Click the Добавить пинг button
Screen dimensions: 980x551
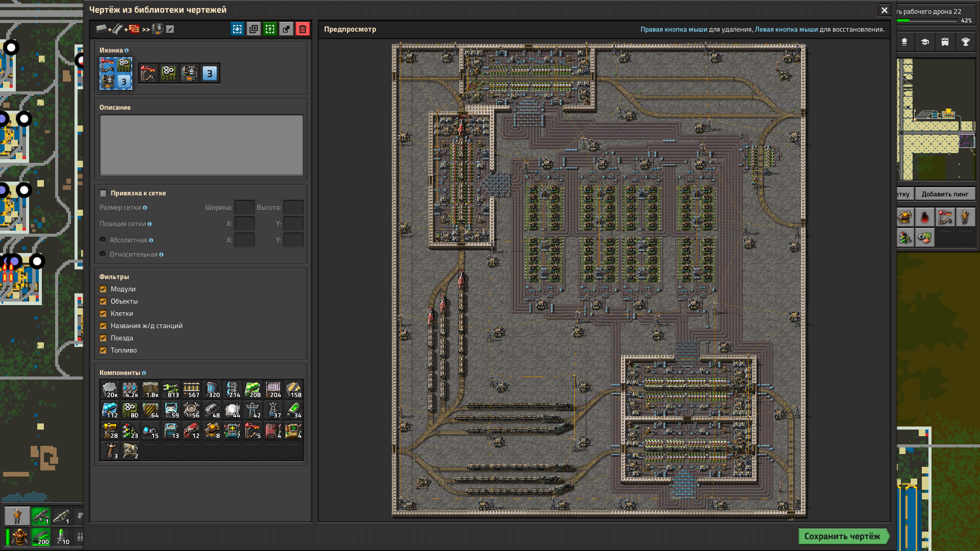point(945,194)
